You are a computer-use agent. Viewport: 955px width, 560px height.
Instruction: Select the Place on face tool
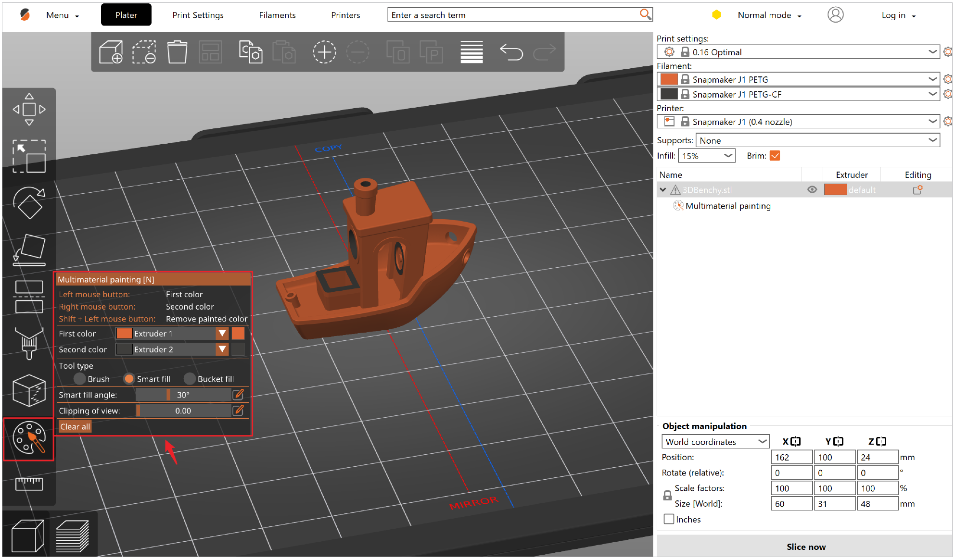pyautogui.click(x=29, y=250)
